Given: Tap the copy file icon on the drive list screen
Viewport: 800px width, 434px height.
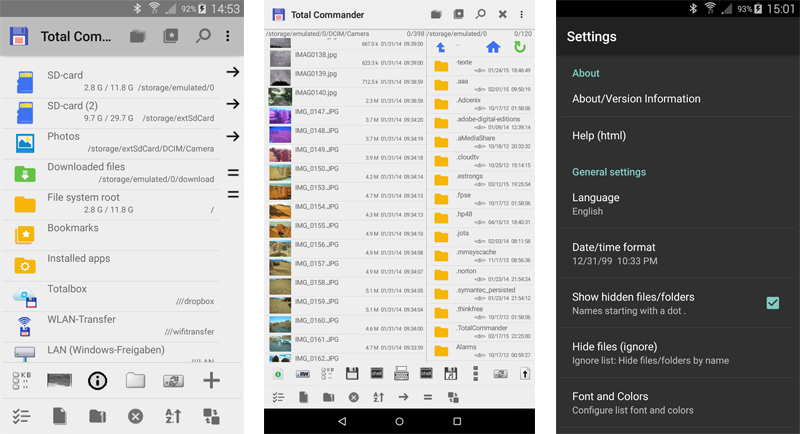Looking at the screenshot, I should point(59,416).
